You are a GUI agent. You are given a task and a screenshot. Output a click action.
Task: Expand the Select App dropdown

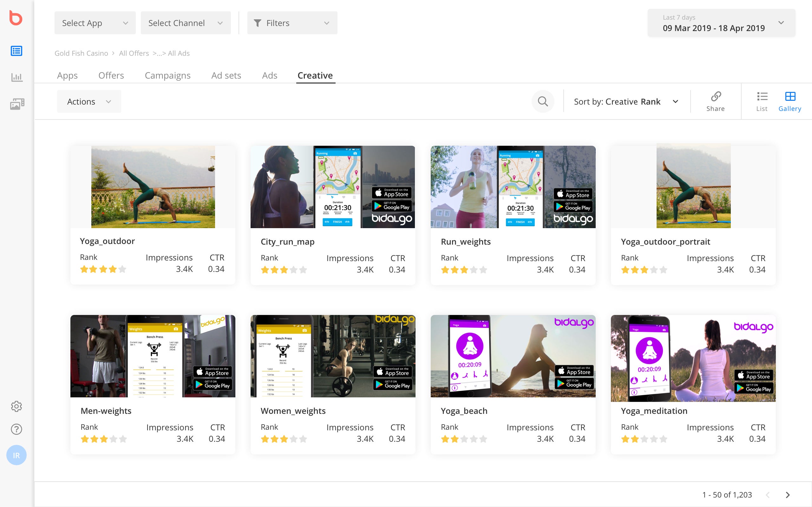click(x=95, y=23)
